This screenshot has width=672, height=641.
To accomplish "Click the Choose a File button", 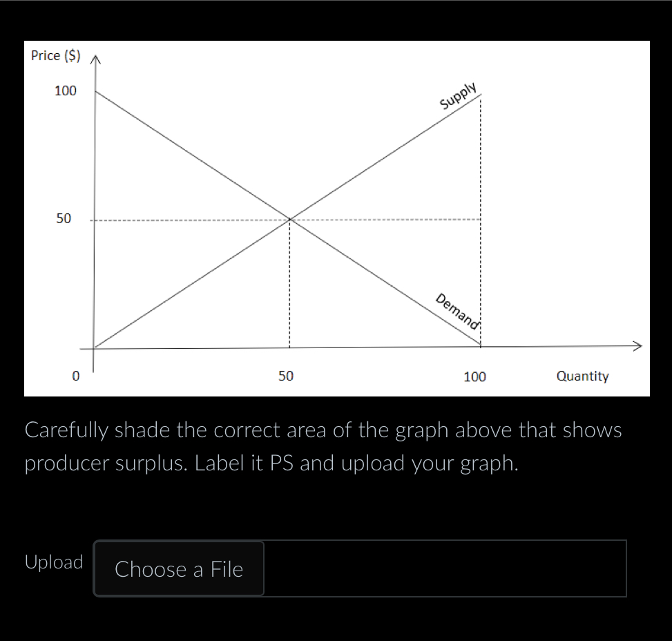I will (178, 568).
